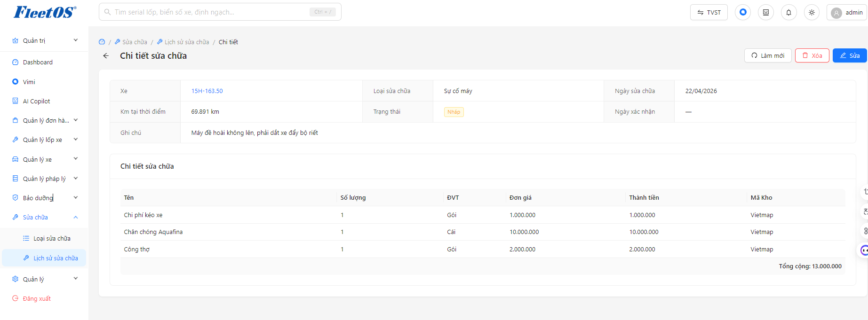Viewport: 868px width, 320px height.
Task: Click 10.000.000 unit price cell
Action: [524, 232]
